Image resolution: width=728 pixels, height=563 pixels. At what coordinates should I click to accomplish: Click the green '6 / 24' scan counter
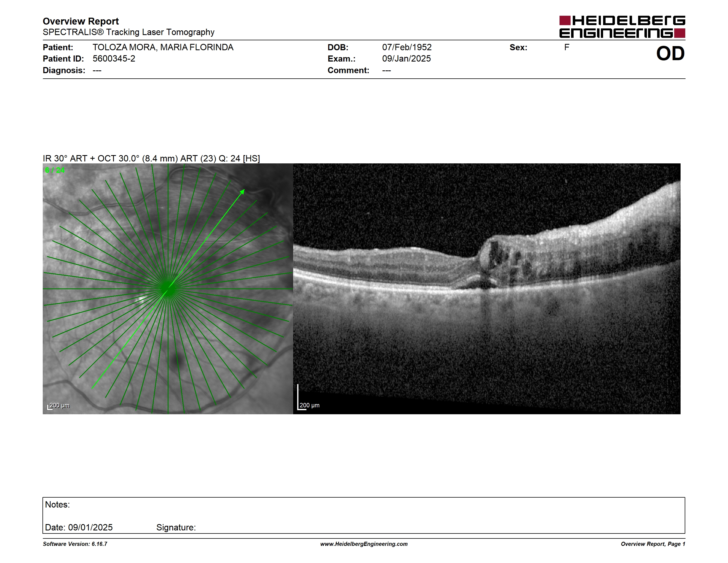point(55,170)
